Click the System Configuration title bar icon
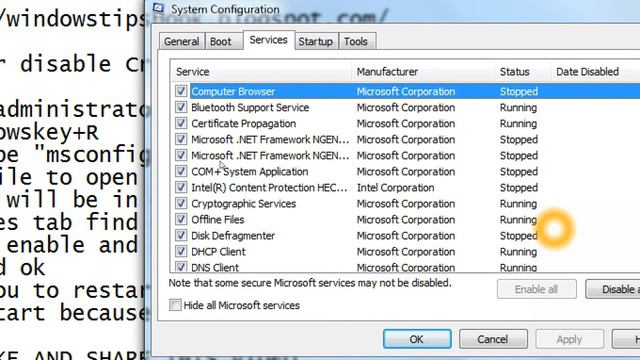640x360 pixels. click(x=158, y=8)
